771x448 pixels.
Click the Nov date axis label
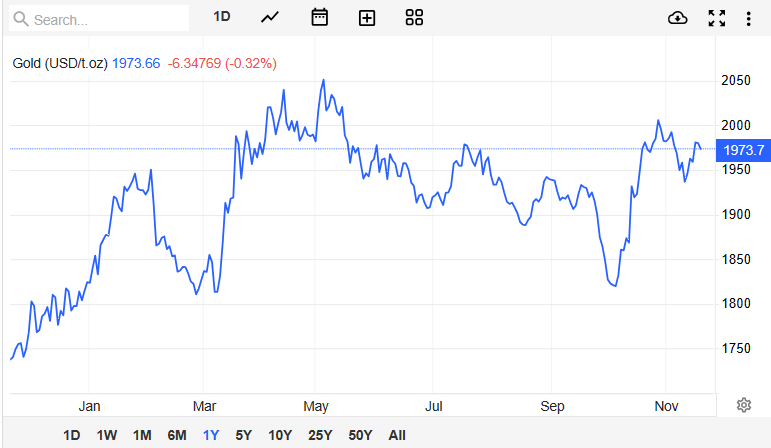click(666, 406)
